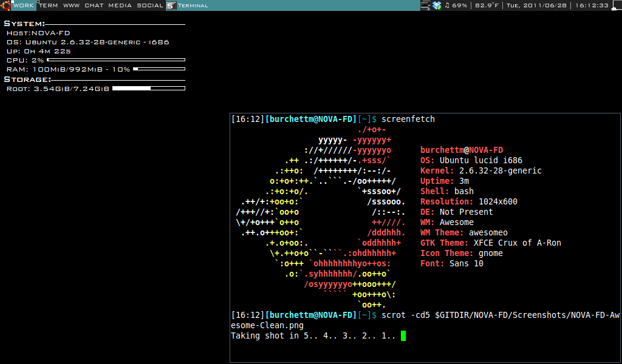Click the green terminal cursor block
Image resolution: width=622 pixels, height=364 pixels.
pos(403,336)
